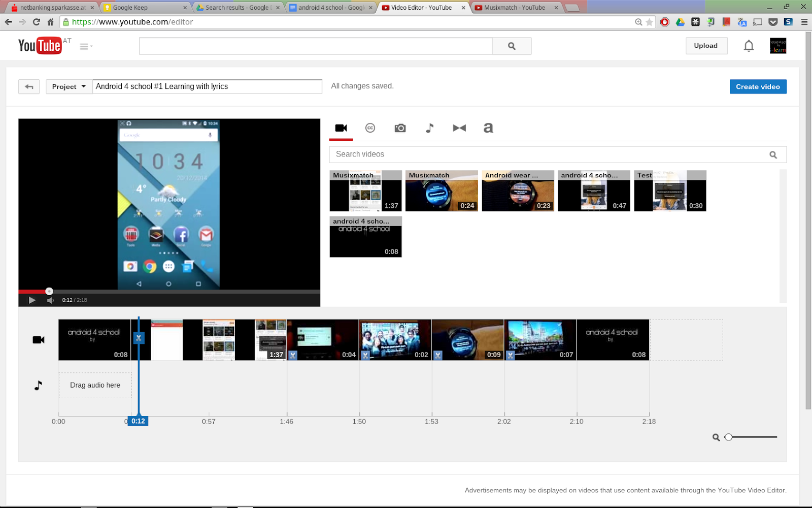This screenshot has height=508, width=812.
Task: Open the YouTube account avatar
Action: pyautogui.click(x=778, y=46)
